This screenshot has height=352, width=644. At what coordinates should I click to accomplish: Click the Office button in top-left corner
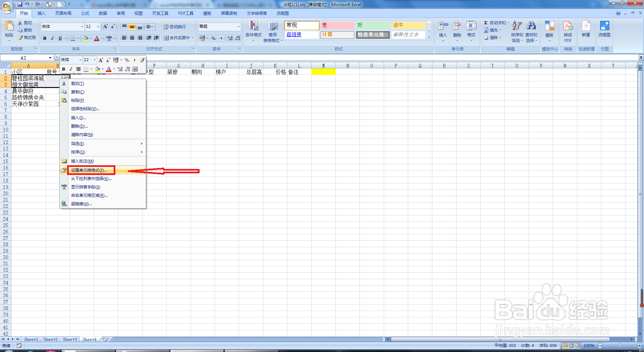[7, 7]
